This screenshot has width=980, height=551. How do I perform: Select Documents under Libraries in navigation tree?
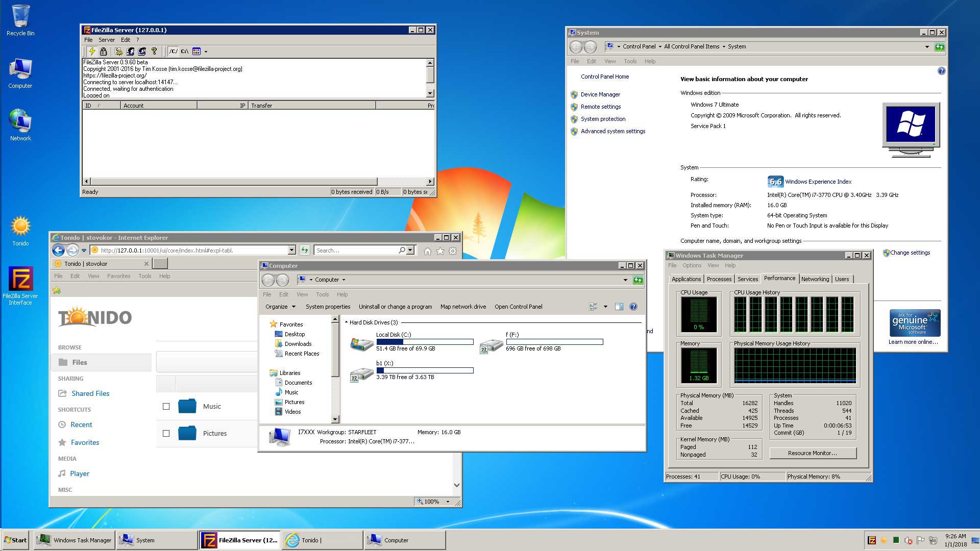(298, 383)
